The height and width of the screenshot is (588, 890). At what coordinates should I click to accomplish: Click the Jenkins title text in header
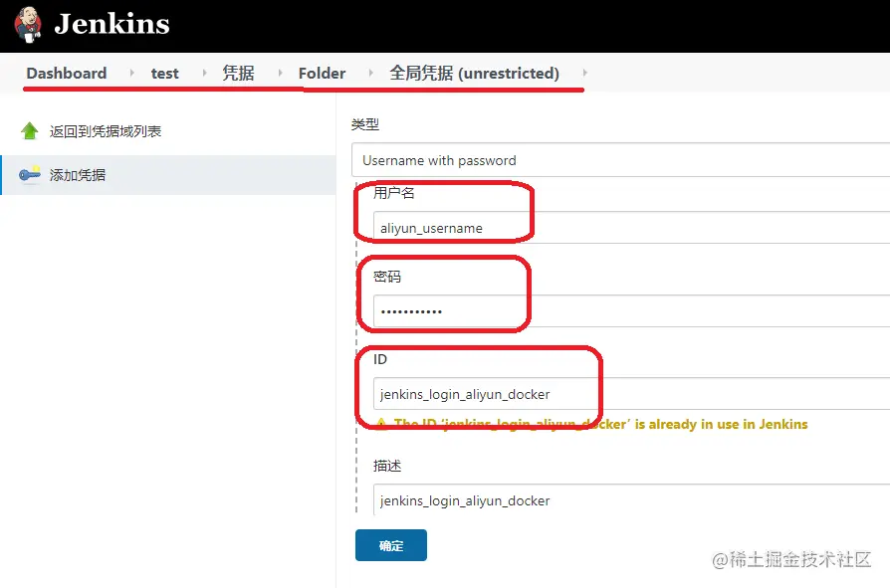click(x=111, y=25)
